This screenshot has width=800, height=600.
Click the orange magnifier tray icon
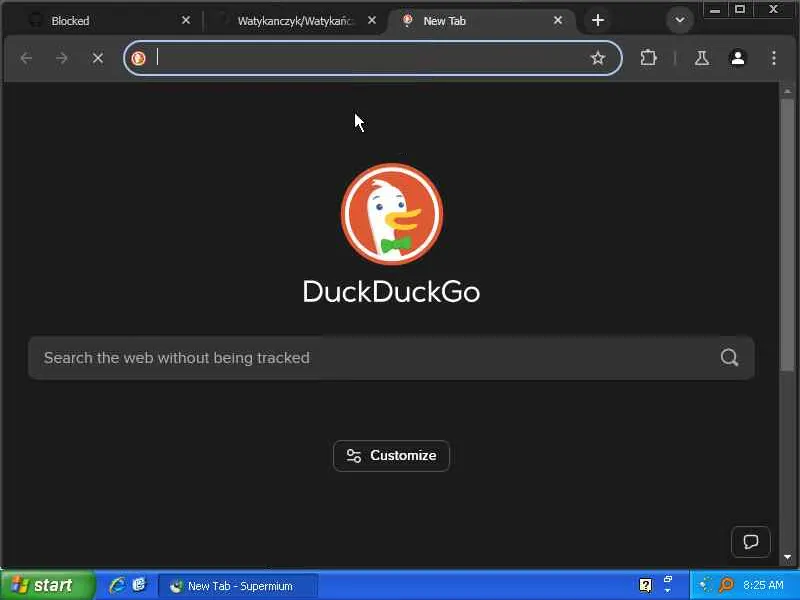point(726,585)
